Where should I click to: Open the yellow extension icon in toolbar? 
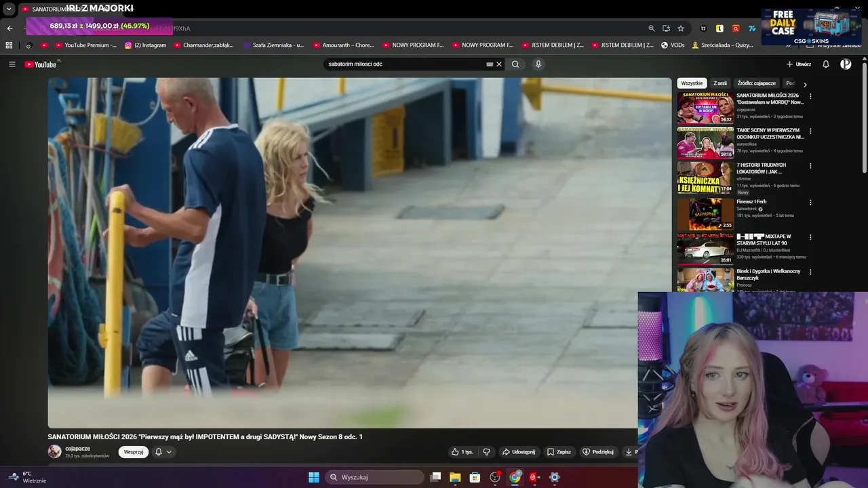719,28
